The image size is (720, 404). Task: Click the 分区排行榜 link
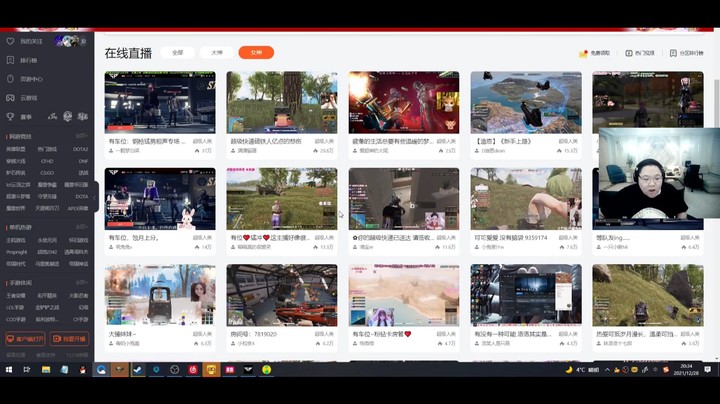[x=691, y=53]
